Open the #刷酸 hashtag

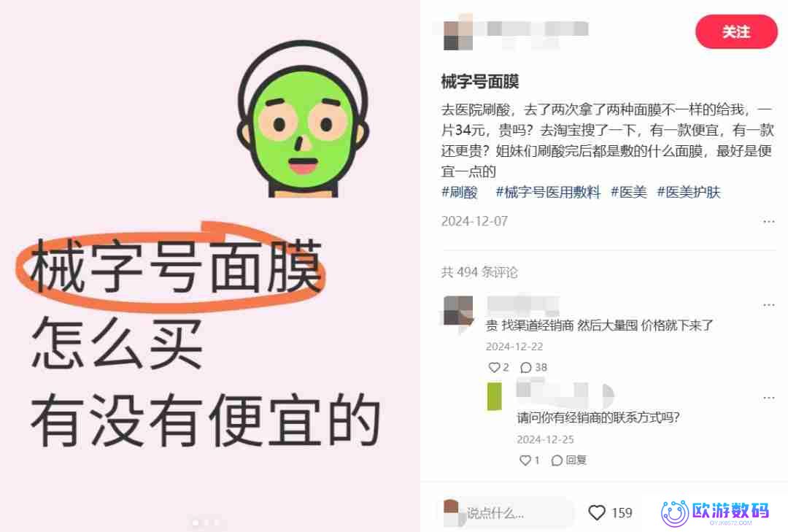point(460,192)
